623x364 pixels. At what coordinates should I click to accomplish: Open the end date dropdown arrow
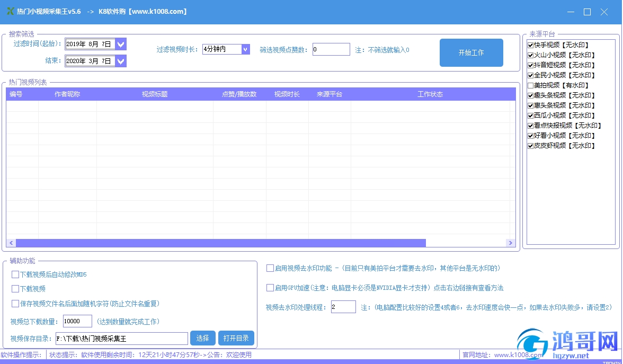(121, 61)
